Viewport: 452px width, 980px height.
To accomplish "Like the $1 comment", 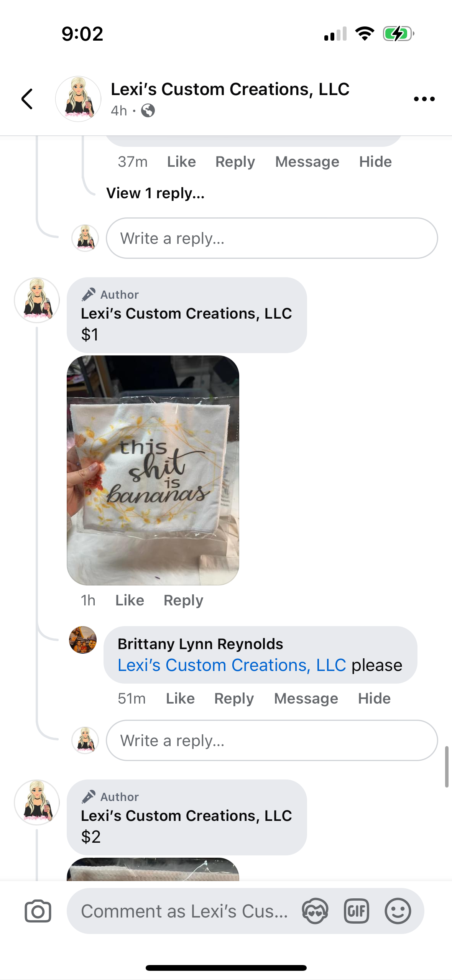I will tap(130, 600).
